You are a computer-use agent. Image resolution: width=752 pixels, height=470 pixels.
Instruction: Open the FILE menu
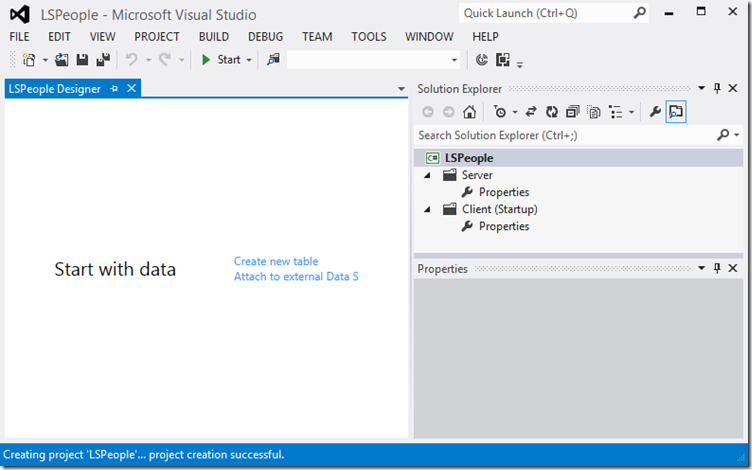click(19, 37)
